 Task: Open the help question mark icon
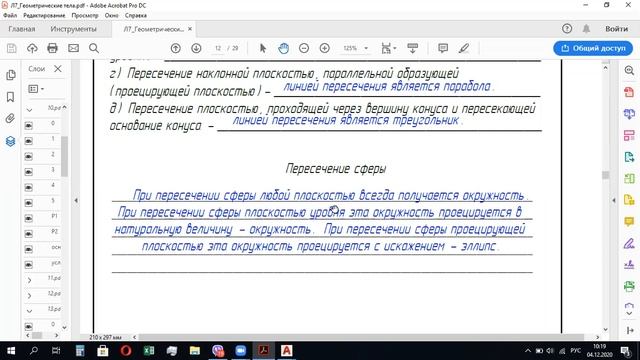tap(567, 29)
